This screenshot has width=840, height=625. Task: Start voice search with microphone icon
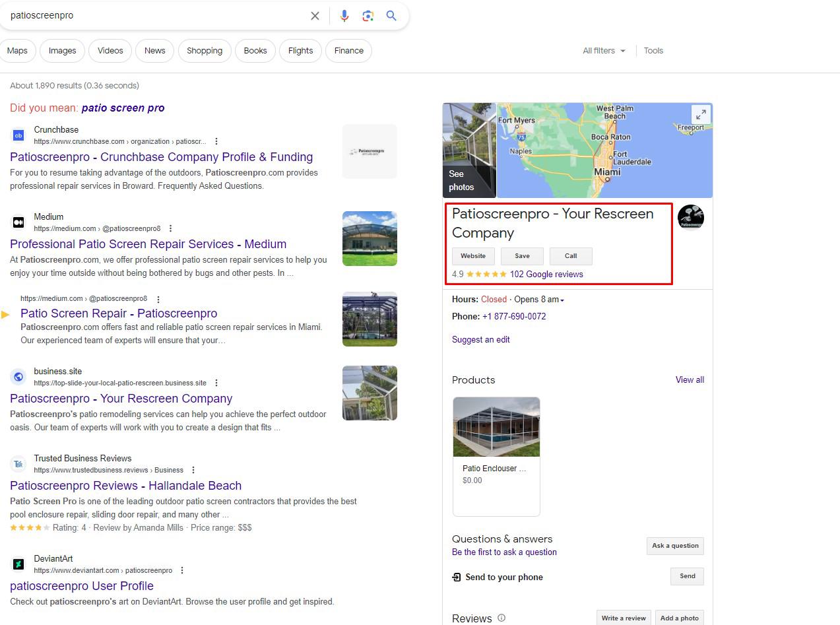(344, 16)
